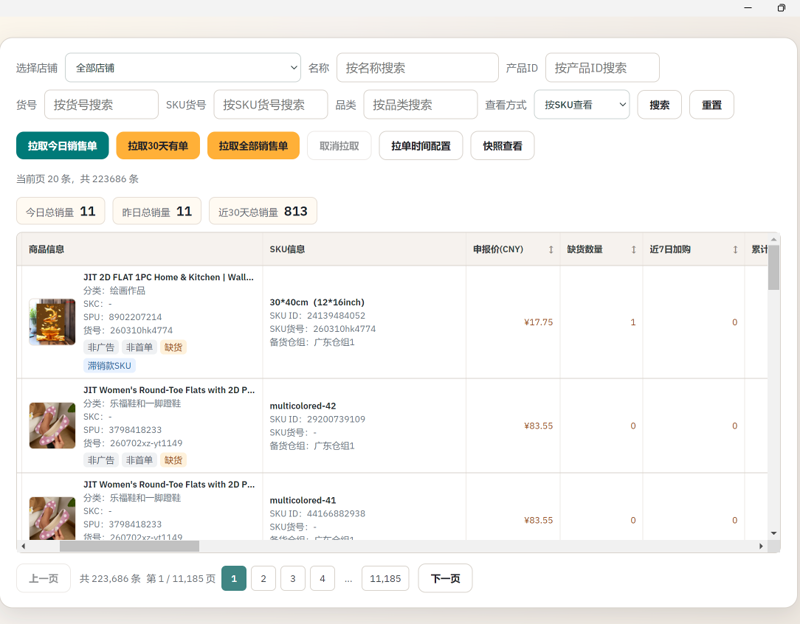Click SKU ID 44166882938
Image resolution: width=800 pixels, height=624 pixels.
pyautogui.click(x=317, y=513)
